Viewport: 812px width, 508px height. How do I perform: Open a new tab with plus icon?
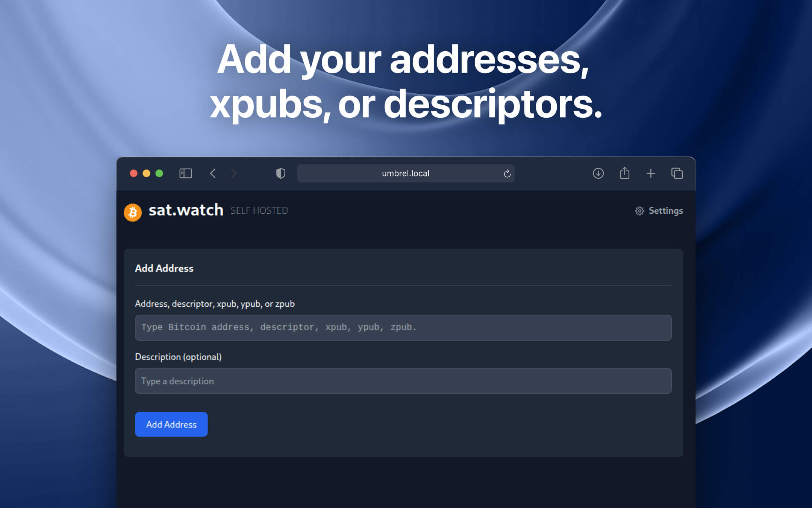(651, 173)
